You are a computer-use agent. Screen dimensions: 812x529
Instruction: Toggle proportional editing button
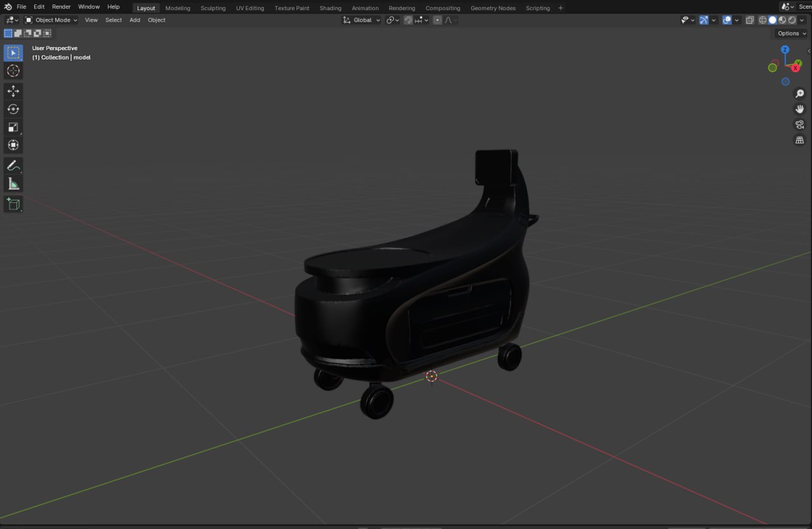coord(437,20)
